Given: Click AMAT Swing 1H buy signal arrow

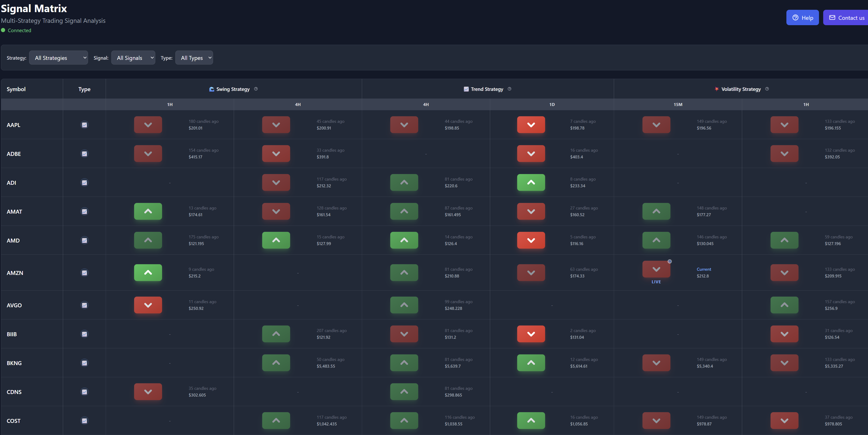Looking at the screenshot, I should pyautogui.click(x=148, y=211).
